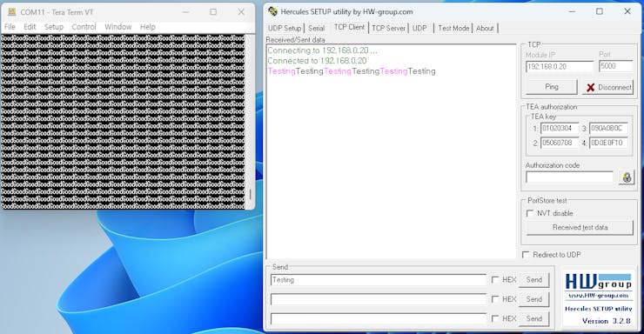
Task: Click Send button for second send line
Action: tap(534, 299)
